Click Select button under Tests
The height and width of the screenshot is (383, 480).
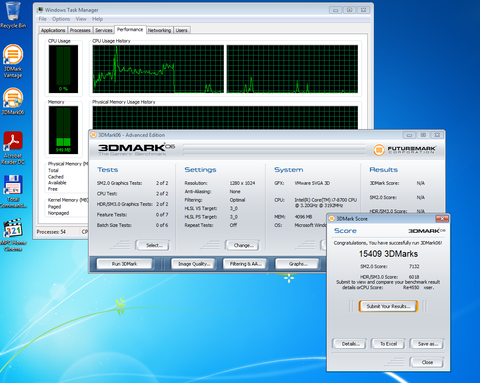click(153, 245)
